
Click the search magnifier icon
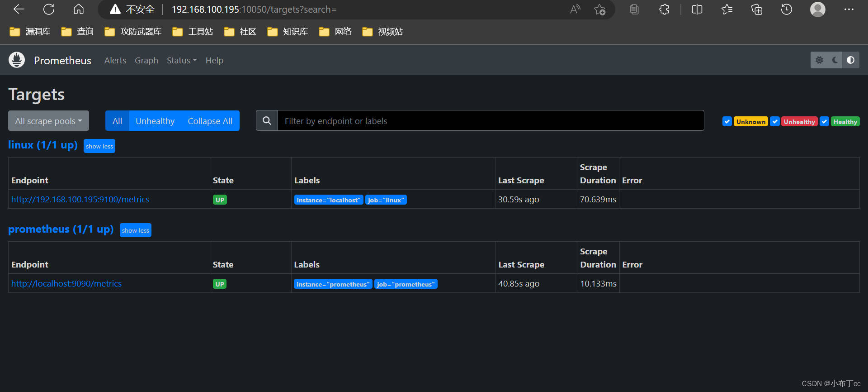point(267,120)
